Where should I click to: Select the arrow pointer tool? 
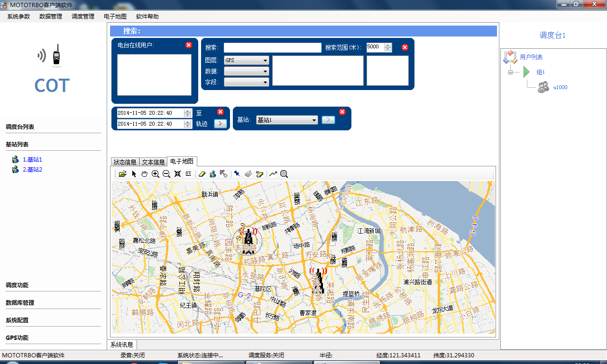click(x=134, y=174)
